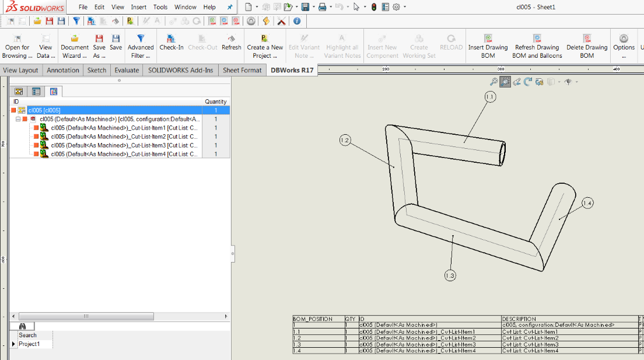This screenshot has width=644, height=360.
Task: Click the binoculars search icon
Action: click(x=22, y=326)
